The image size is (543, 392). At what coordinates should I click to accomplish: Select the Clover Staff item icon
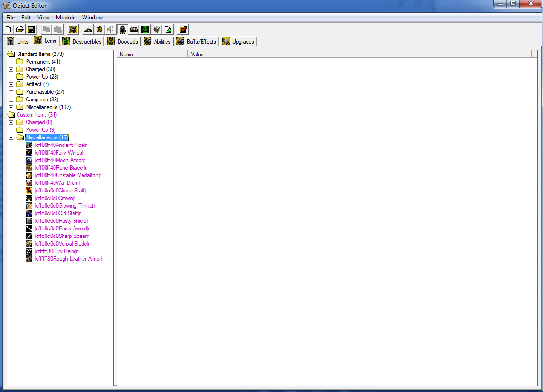pos(29,191)
